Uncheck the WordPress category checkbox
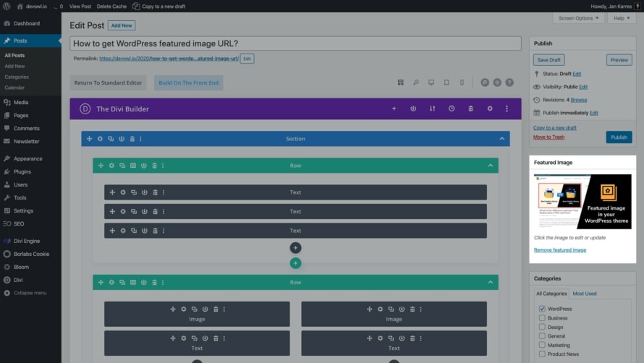644x363 pixels. 542,309
